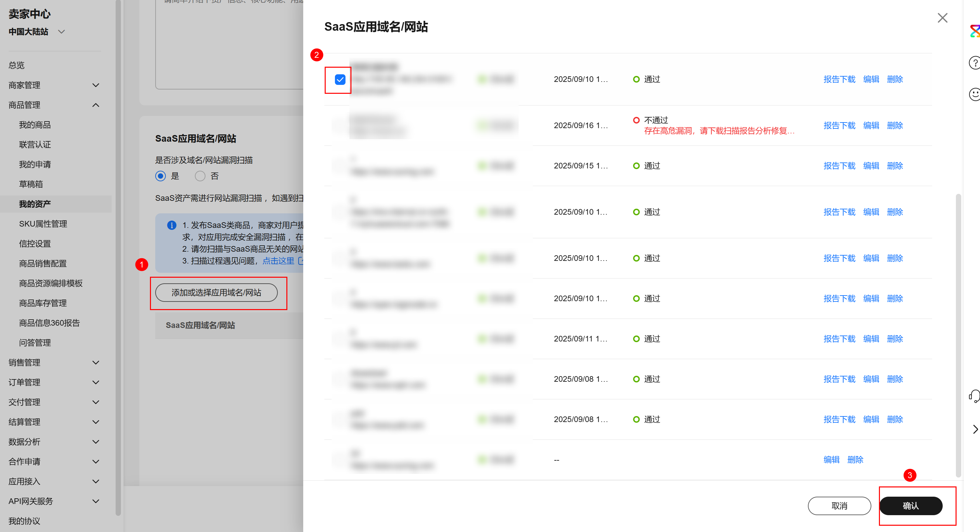
Task: Click the blue info icon in notice
Action: coord(171,225)
